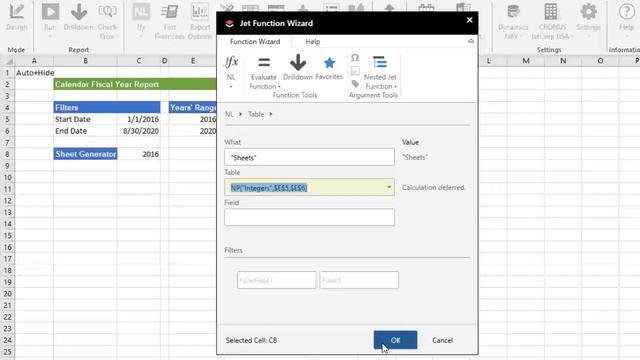Click the Jet logo in the wizard title bar
This screenshot has height=360, width=640.
(x=229, y=23)
